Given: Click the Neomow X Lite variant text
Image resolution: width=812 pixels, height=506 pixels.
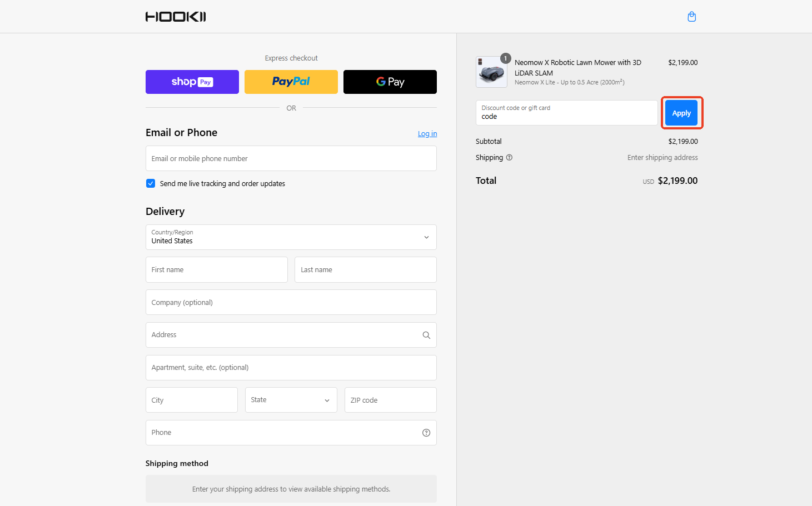Looking at the screenshot, I should [570, 82].
